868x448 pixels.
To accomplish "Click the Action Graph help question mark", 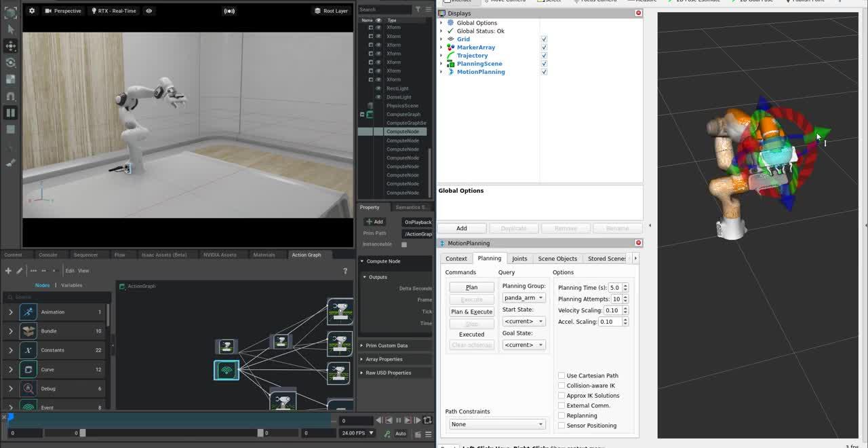I will pyautogui.click(x=345, y=271).
